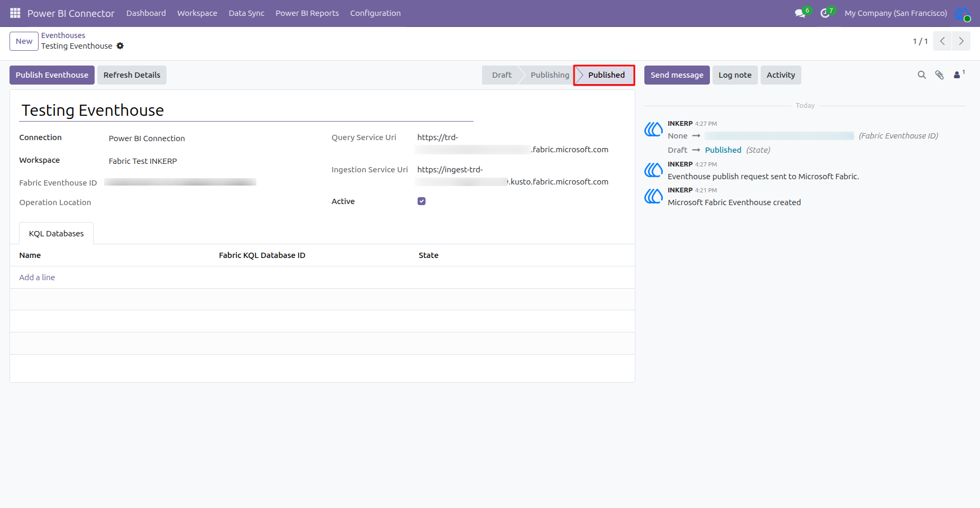Open the conversations chat icon
980x508 pixels.
point(800,13)
